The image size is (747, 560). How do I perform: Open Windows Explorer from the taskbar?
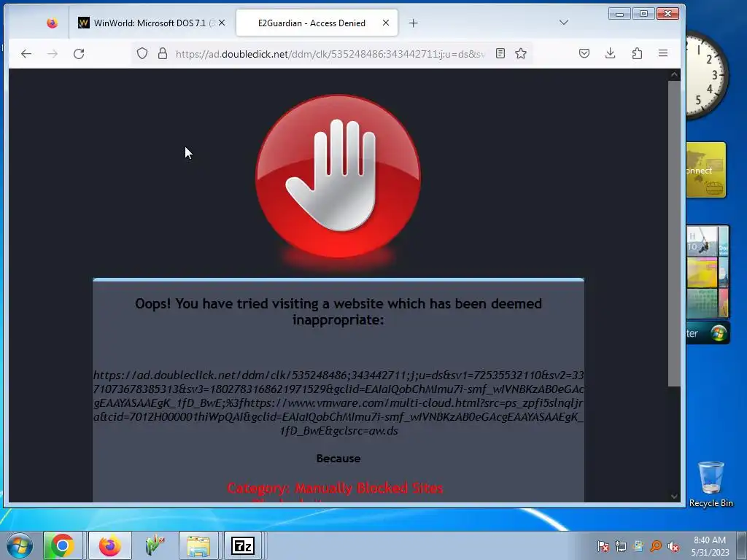[x=198, y=545]
